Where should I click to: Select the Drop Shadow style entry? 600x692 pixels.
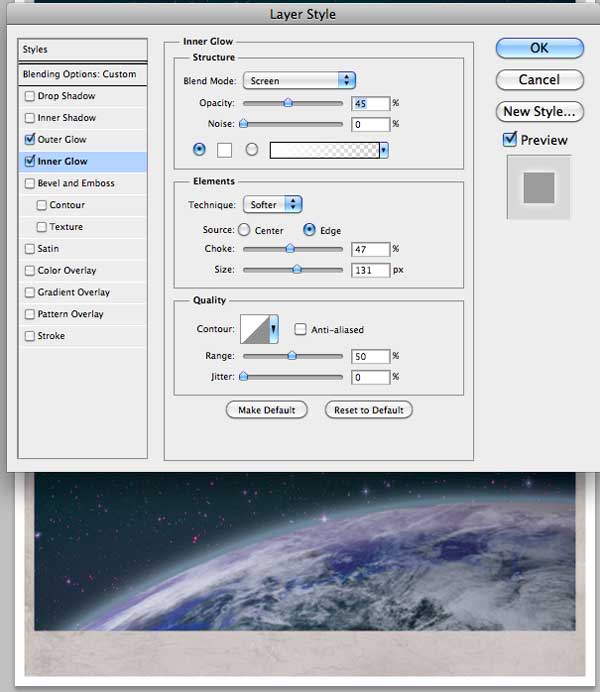click(67, 96)
